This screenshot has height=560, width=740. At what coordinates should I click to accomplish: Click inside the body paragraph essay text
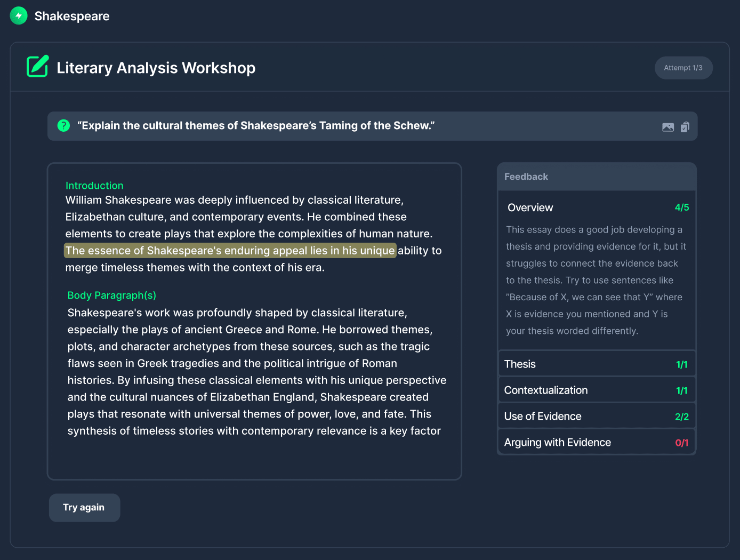257,372
